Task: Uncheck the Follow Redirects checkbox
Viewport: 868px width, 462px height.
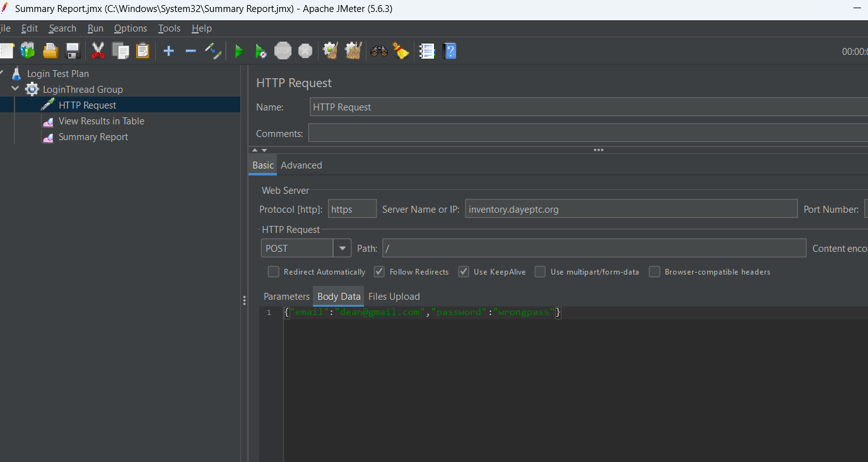Action: click(x=379, y=272)
